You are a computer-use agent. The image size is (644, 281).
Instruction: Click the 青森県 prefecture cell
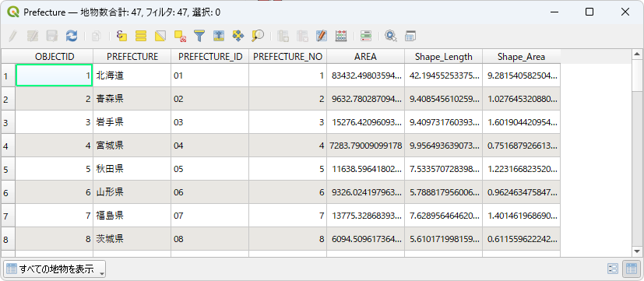coord(132,99)
